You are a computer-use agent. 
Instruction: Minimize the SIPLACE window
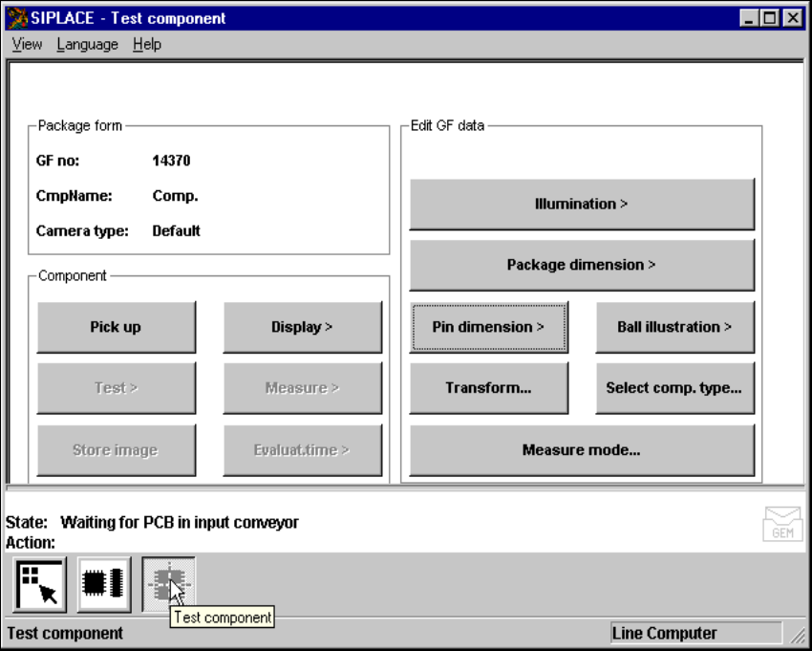tap(748, 19)
